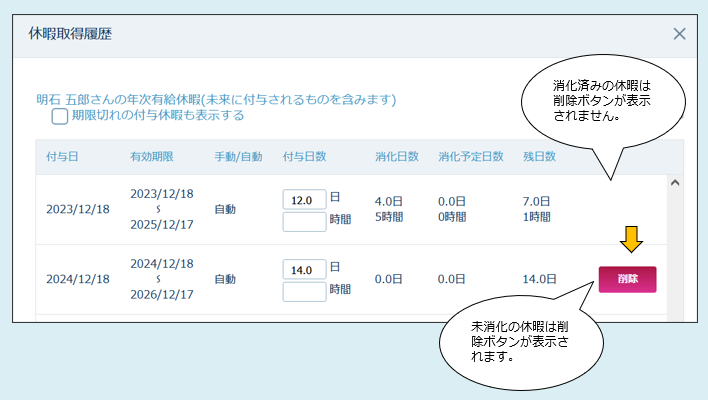Viewport: 708px width, 400px height.
Task: Click the 有効期限 column header
Action: tap(151, 157)
